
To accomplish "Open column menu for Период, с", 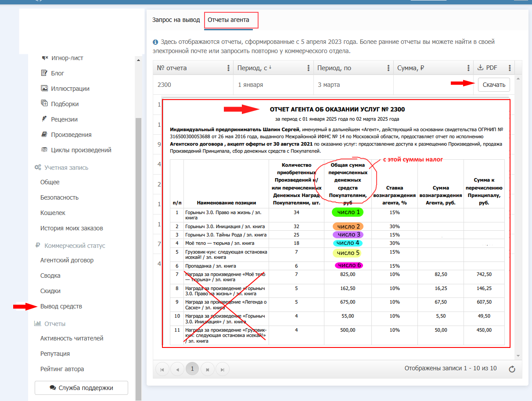I will 308,68.
